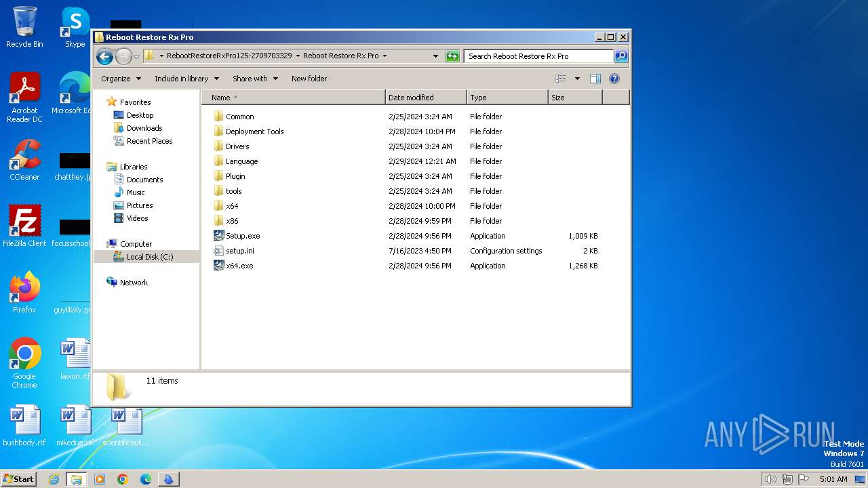Open the Firefox desktop icon
Image resolution: width=868 pixels, height=488 pixels.
pyautogui.click(x=24, y=293)
